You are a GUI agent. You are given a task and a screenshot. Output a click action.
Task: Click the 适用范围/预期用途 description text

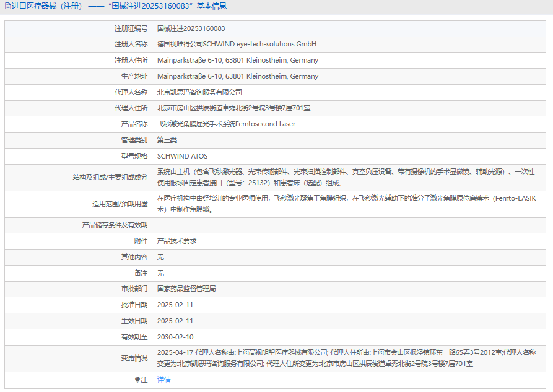pos(346,204)
